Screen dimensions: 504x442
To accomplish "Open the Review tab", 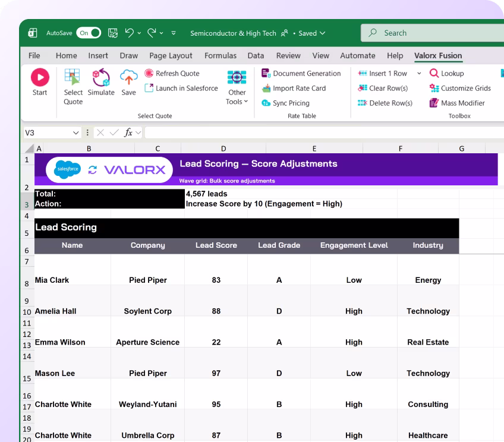I will (288, 56).
